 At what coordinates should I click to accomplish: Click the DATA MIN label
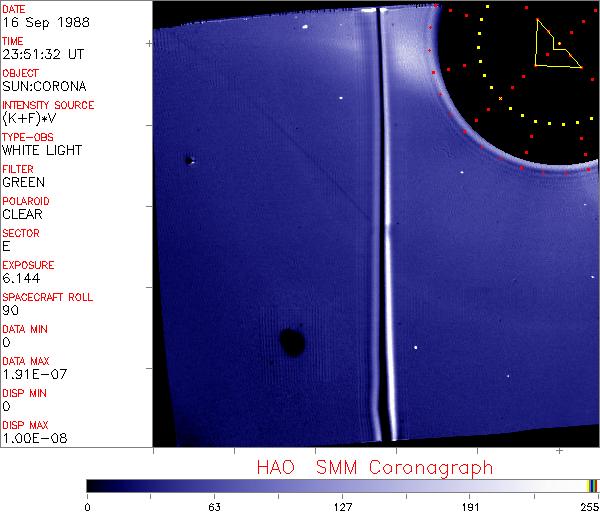coord(25,329)
